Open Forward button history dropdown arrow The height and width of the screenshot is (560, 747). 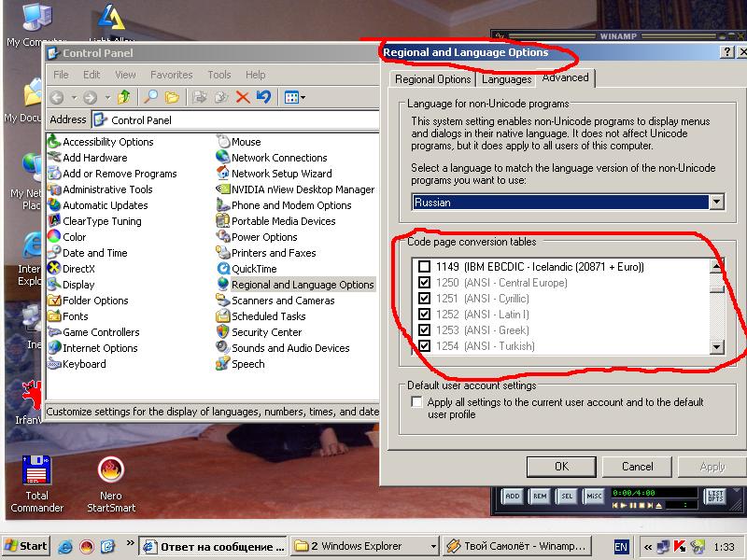(107, 98)
